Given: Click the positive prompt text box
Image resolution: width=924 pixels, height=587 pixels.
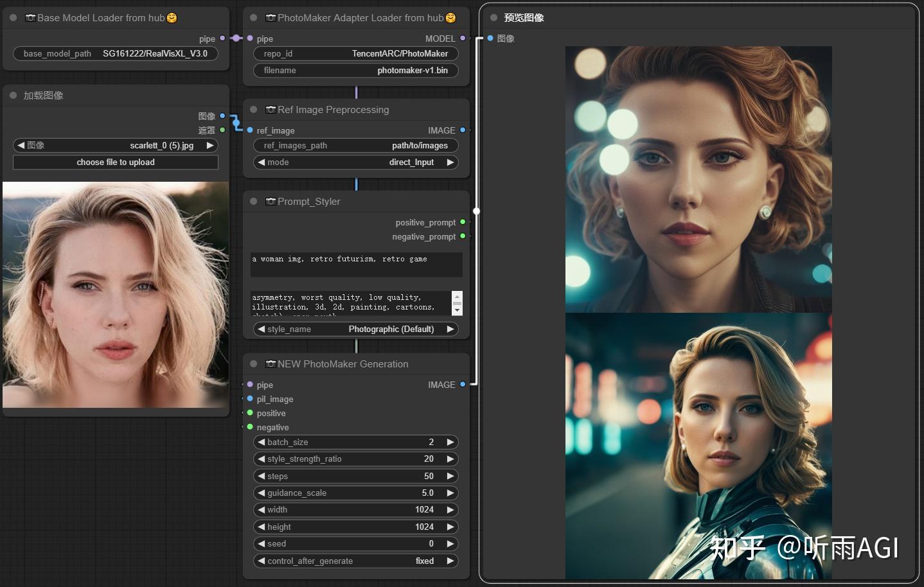Looking at the screenshot, I should pos(356,264).
